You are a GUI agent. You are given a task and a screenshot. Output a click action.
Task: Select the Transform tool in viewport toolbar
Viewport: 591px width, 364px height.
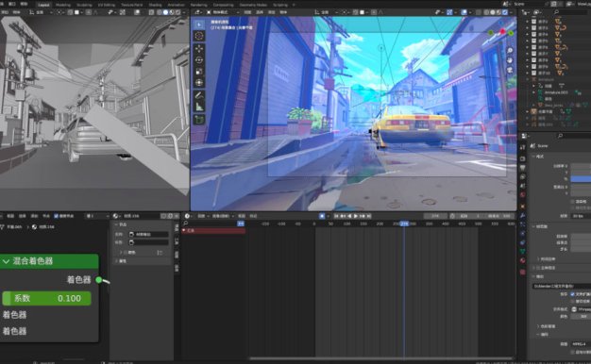[199, 82]
